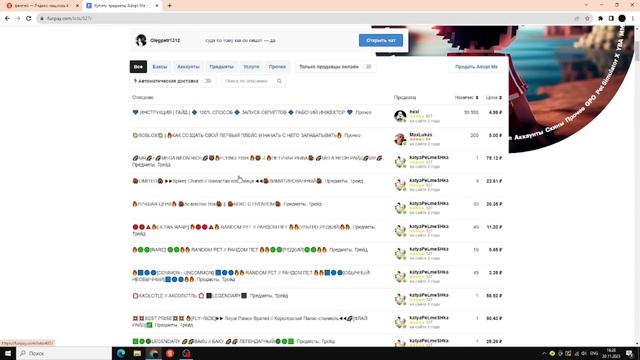The width and height of the screenshot is (640, 360).
Task: Open the share icon in the address bar
Action: click(577, 18)
